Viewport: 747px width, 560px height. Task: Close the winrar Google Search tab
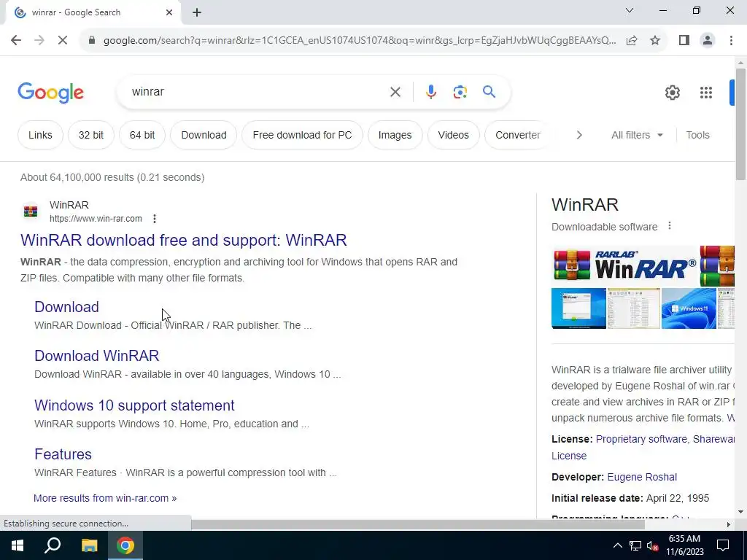169,12
